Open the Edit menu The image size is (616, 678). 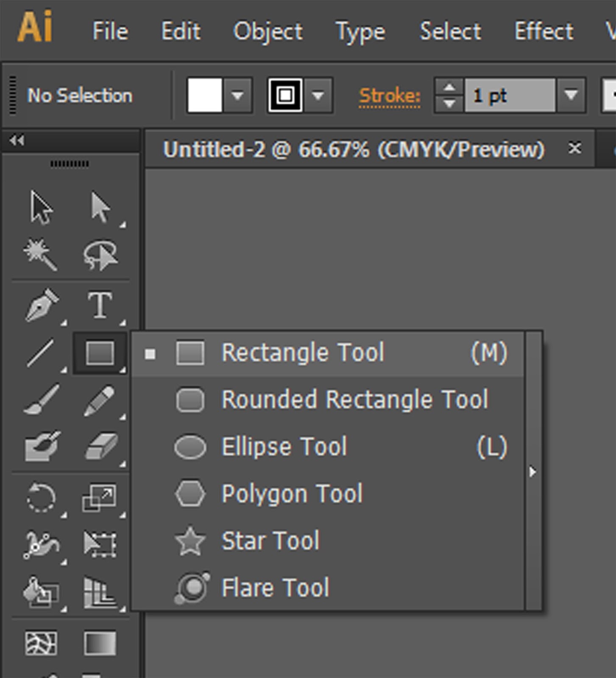tap(181, 31)
